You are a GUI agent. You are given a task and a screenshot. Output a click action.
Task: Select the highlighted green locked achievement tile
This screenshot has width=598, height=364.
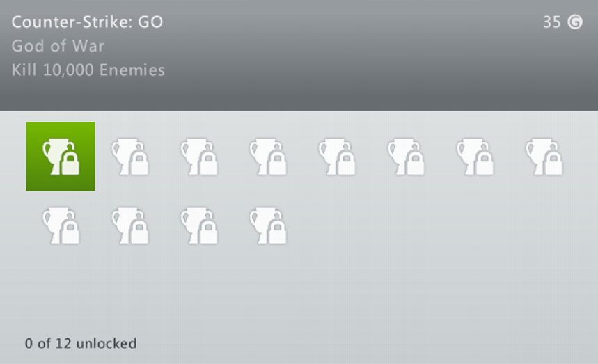61,157
